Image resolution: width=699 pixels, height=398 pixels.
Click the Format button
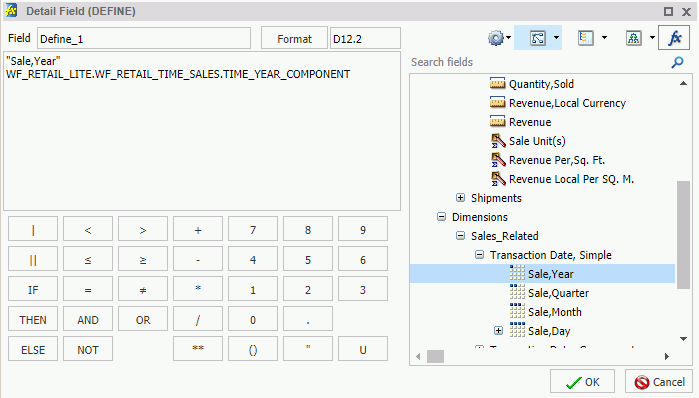click(x=294, y=39)
